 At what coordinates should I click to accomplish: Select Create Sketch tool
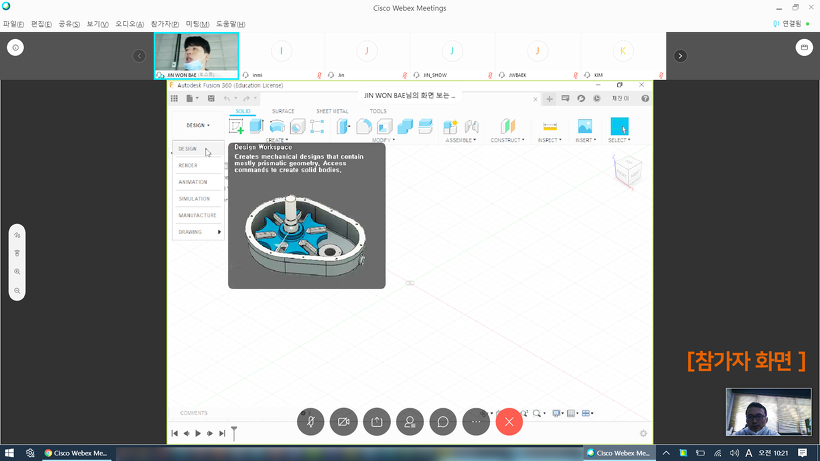tap(236, 126)
